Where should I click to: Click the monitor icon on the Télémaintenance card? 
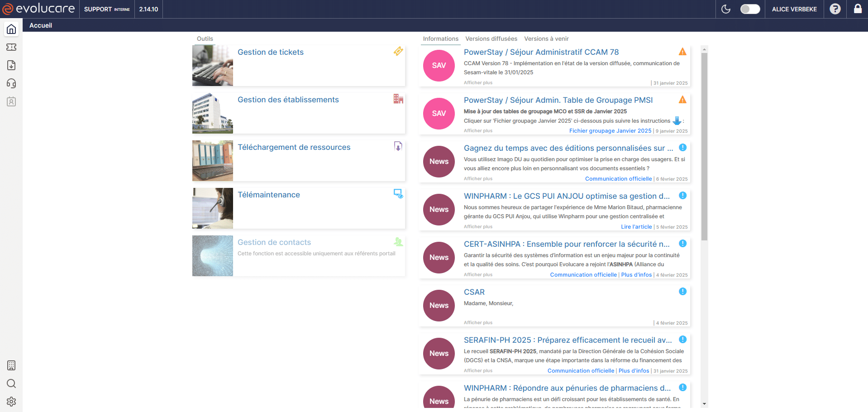(x=398, y=194)
